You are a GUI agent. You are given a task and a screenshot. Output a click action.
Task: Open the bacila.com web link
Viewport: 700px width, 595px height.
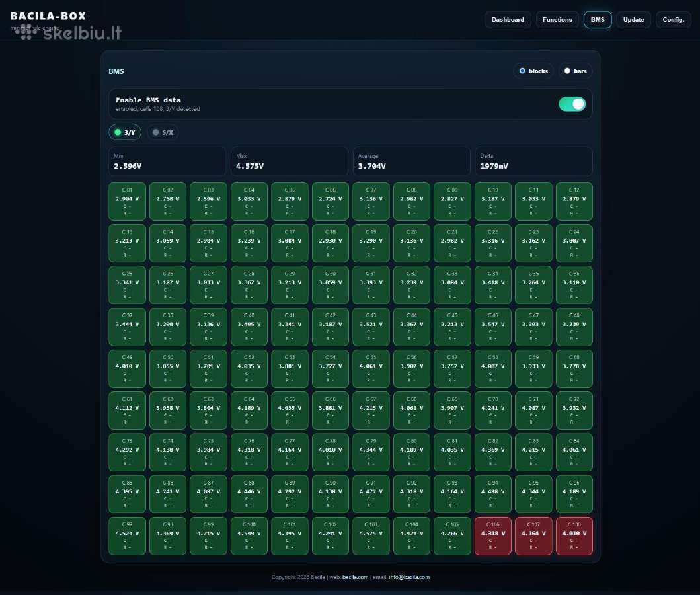[355, 577]
